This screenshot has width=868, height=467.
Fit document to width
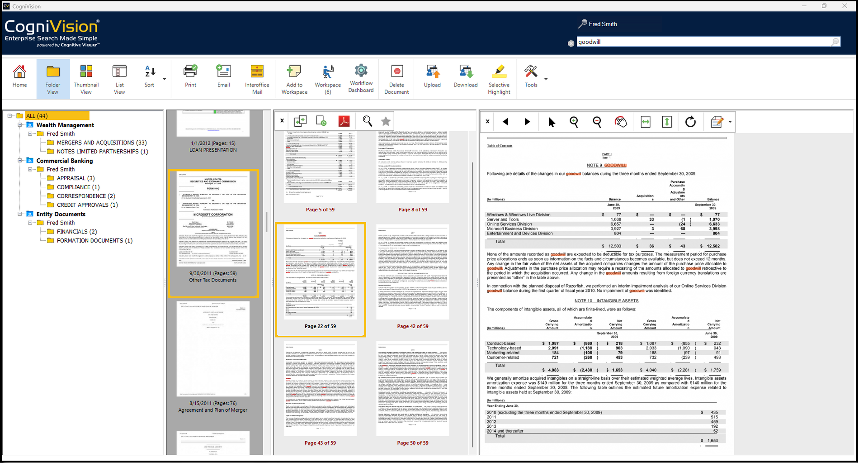click(x=646, y=122)
